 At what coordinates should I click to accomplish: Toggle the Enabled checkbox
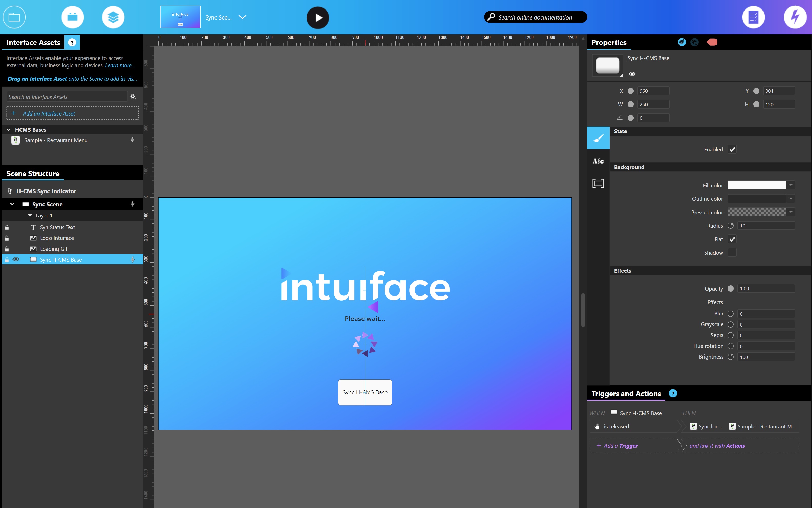click(732, 149)
